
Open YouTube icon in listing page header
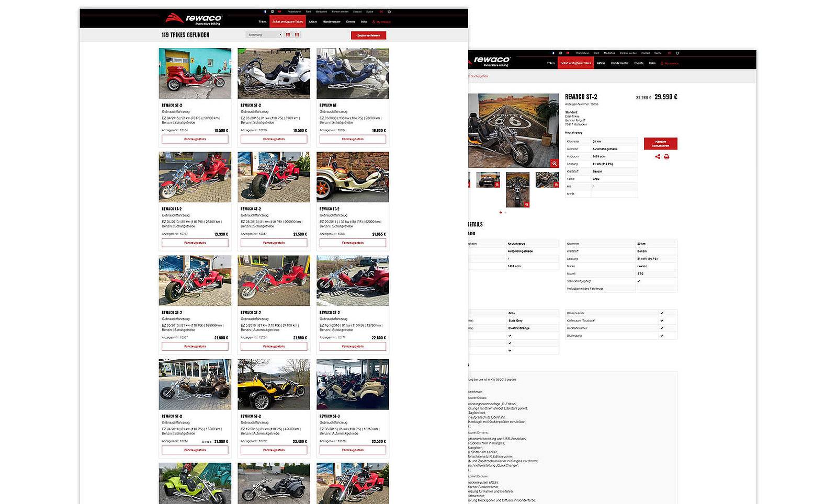(280, 12)
